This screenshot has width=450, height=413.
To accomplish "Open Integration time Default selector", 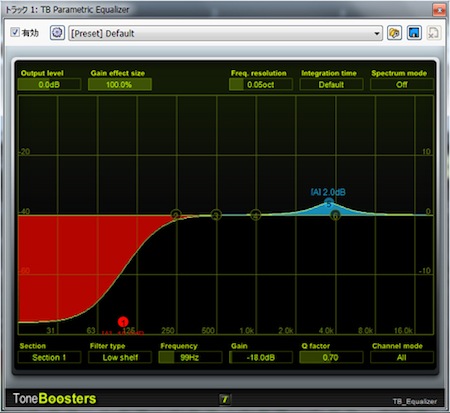I will pyautogui.click(x=331, y=84).
